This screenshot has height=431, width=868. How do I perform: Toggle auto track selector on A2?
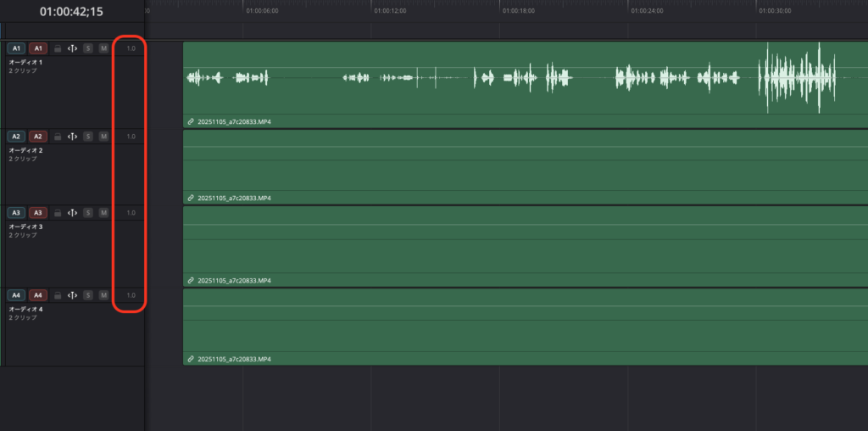pos(72,136)
